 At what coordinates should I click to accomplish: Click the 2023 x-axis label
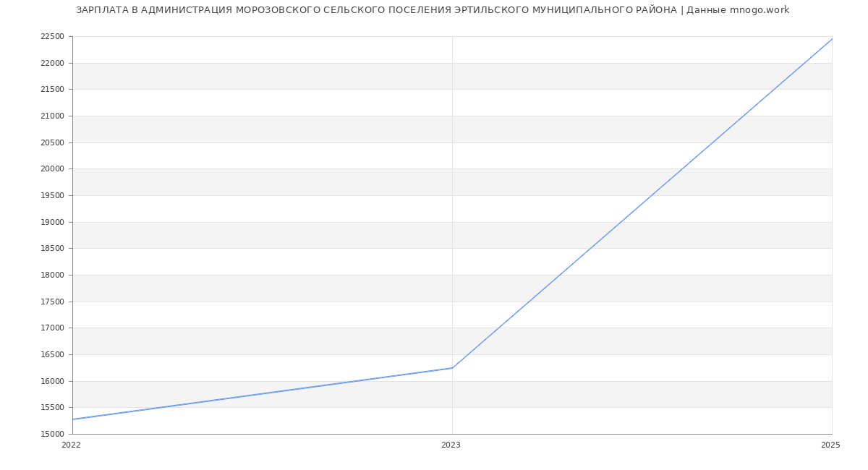click(x=451, y=445)
